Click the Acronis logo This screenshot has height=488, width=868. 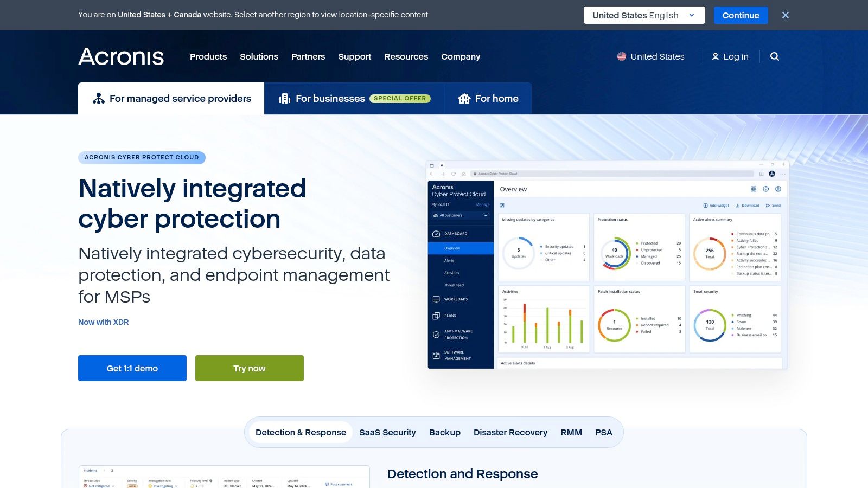[x=121, y=56]
